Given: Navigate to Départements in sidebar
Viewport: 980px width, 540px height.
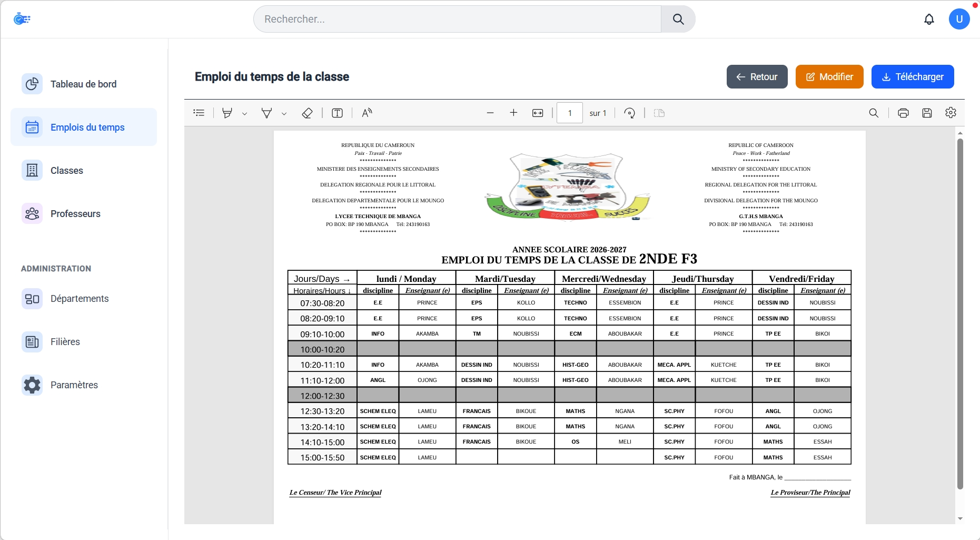Looking at the screenshot, I should [x=84, y=299].
